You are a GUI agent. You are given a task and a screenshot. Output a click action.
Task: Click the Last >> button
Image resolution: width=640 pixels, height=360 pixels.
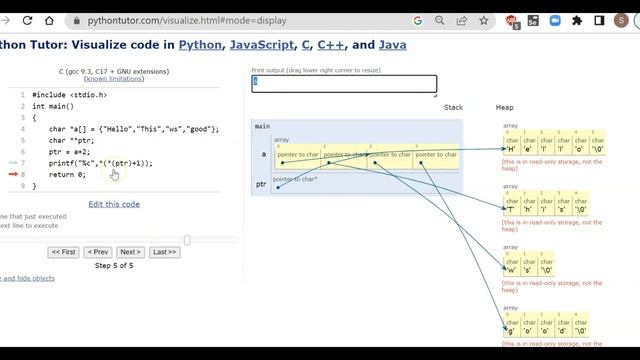164,252
